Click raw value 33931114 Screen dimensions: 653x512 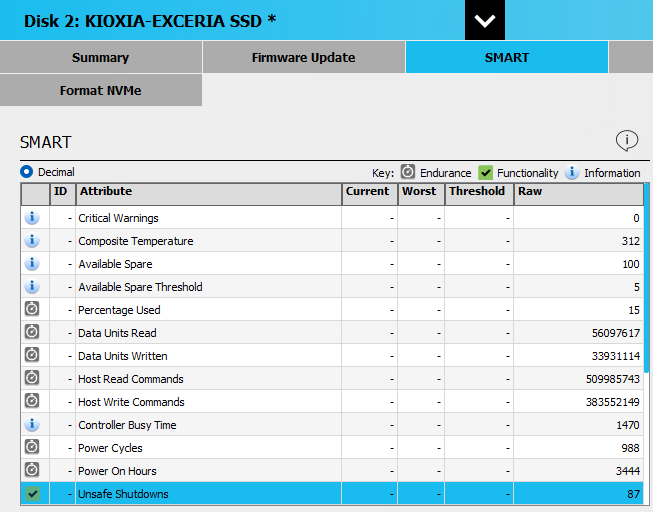click(616, 356)
